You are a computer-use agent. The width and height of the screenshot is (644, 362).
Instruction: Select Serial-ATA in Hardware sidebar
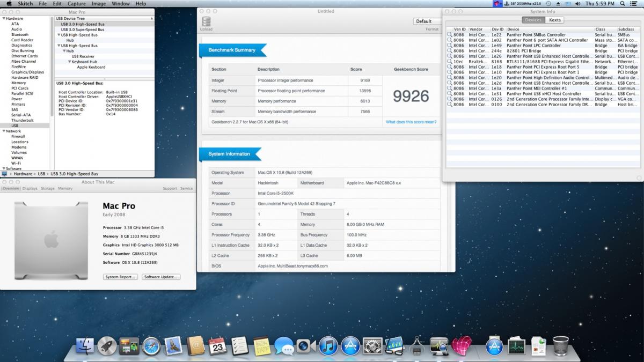(21, 115)
